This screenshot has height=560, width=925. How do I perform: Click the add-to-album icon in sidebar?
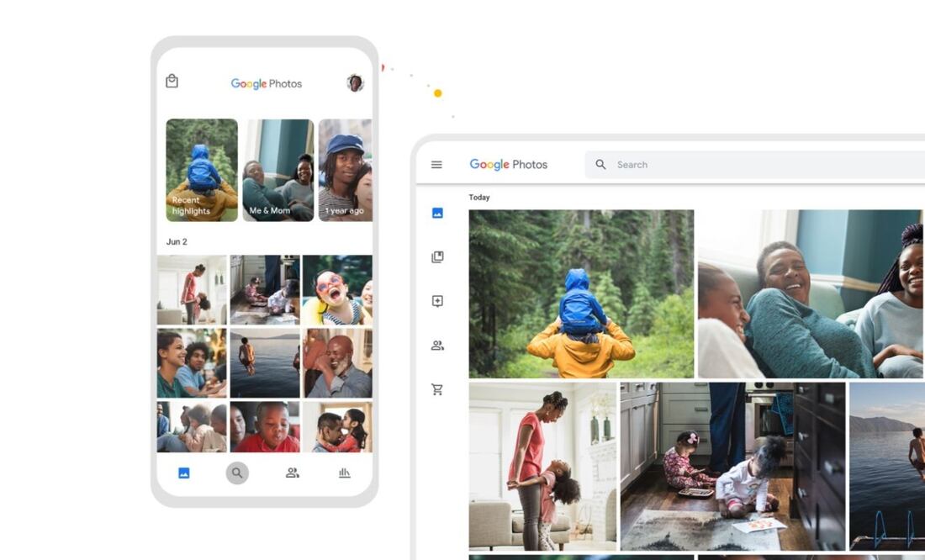[x=436, y=301]
